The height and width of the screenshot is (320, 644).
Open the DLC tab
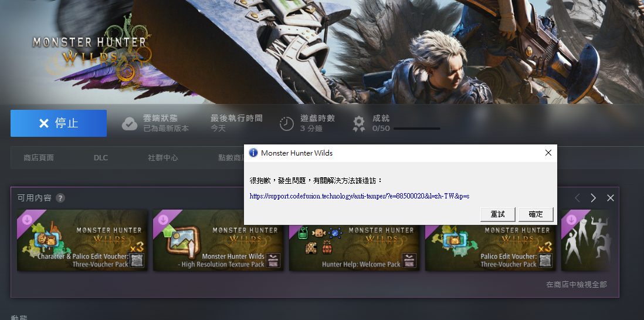coord(101,157)
